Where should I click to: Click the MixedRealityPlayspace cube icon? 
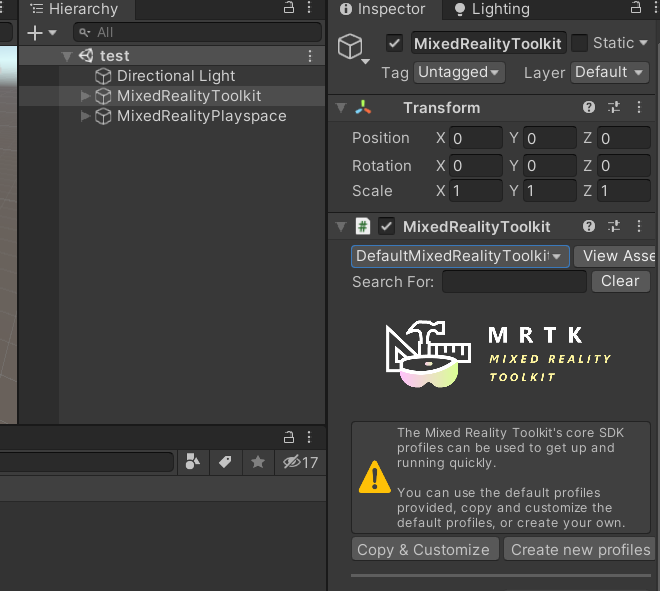coord(103,116)
